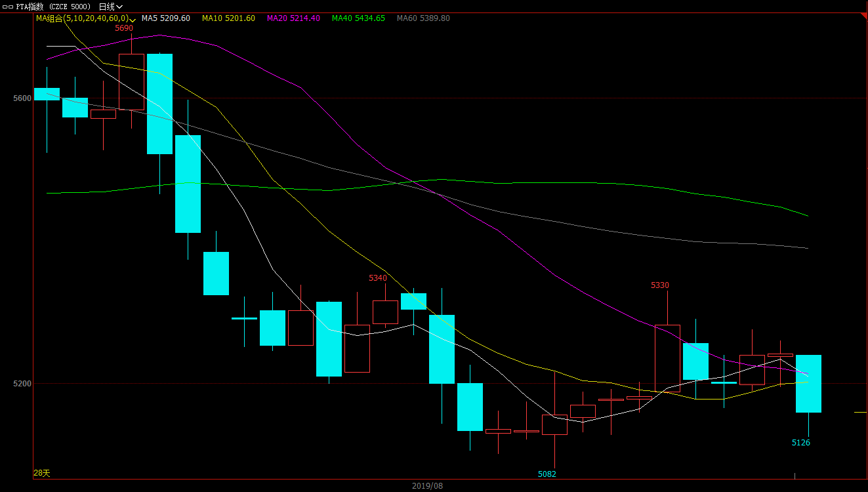Select the MA20 5214.40 legend value
This screenshot has height=492, width=868.
[x=293, y=18]
